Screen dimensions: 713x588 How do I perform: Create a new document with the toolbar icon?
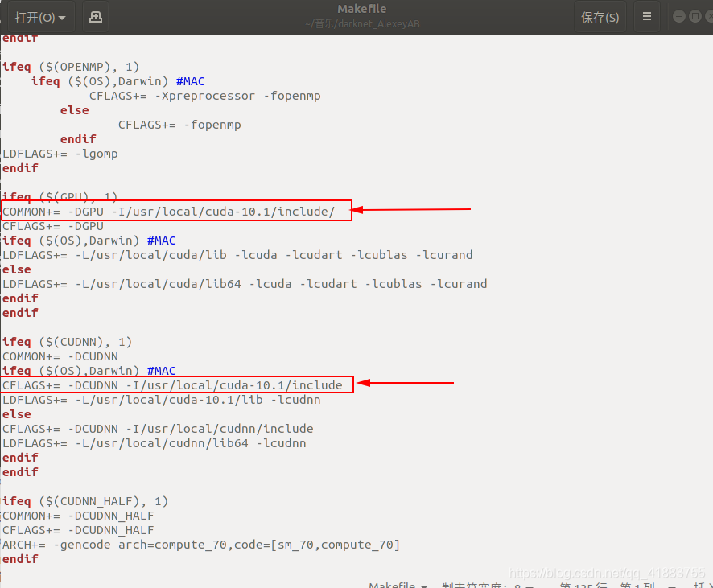pyautogui.click(x=96, y=17)
